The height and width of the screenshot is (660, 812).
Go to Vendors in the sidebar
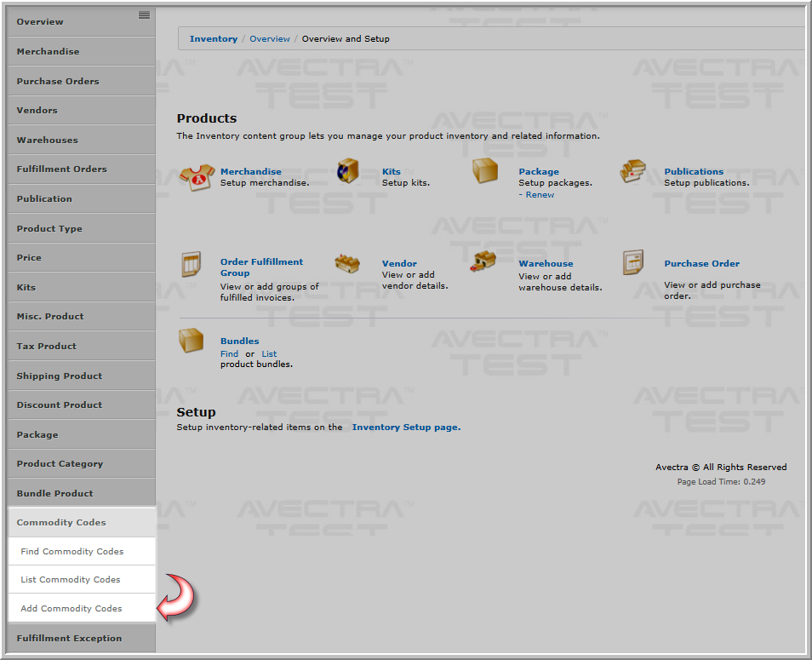pos(82,110)
